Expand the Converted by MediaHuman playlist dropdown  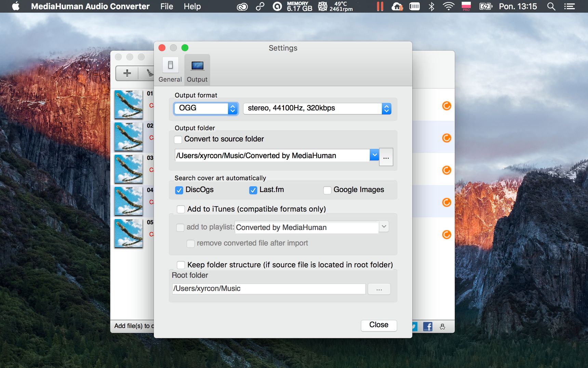coord(384,227)
